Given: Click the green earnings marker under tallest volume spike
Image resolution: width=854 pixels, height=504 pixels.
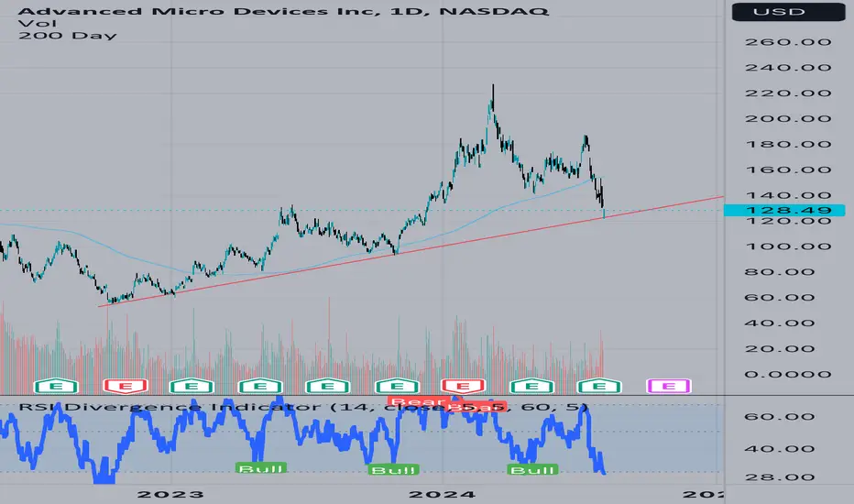Looking at the screenshot, I should point(327,387).
